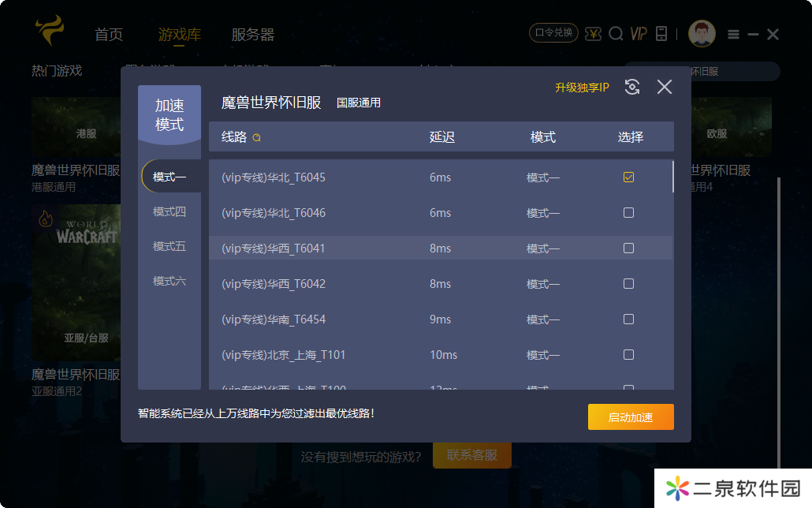Click the mobile phone icon in header
This screenshot has height=508, width=812.
(x=661, y=34)
